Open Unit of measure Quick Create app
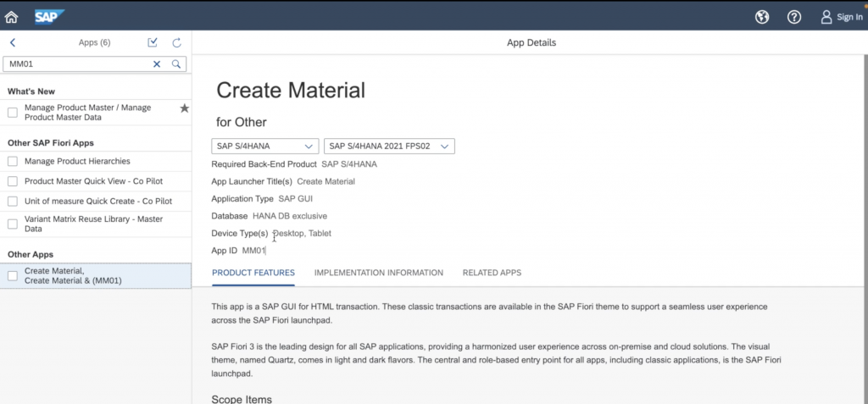 pos(97,201)
